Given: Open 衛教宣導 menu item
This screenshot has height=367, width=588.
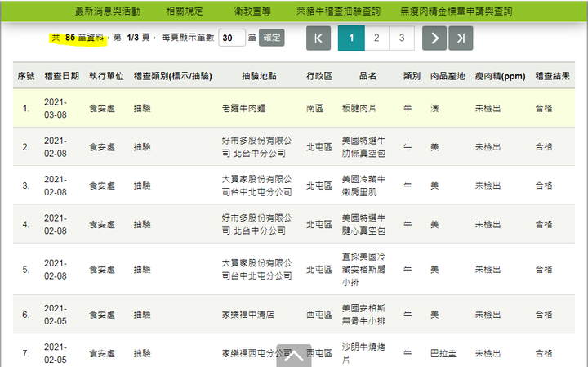Looking at the screenshot, I should (x=252, y=11).
